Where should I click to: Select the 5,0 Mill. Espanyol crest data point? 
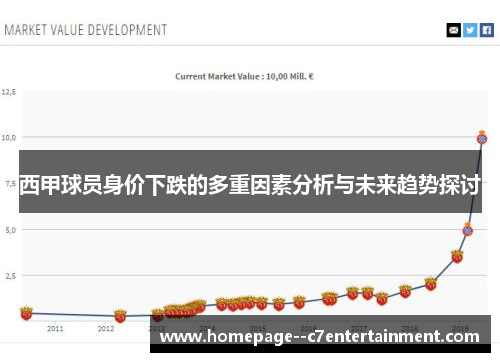[x=468, y=230]
